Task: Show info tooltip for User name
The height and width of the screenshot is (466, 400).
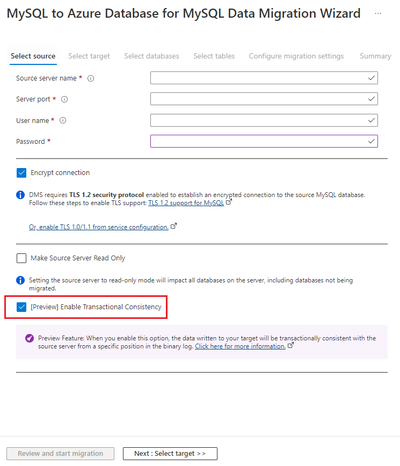Action: point(63,121)
